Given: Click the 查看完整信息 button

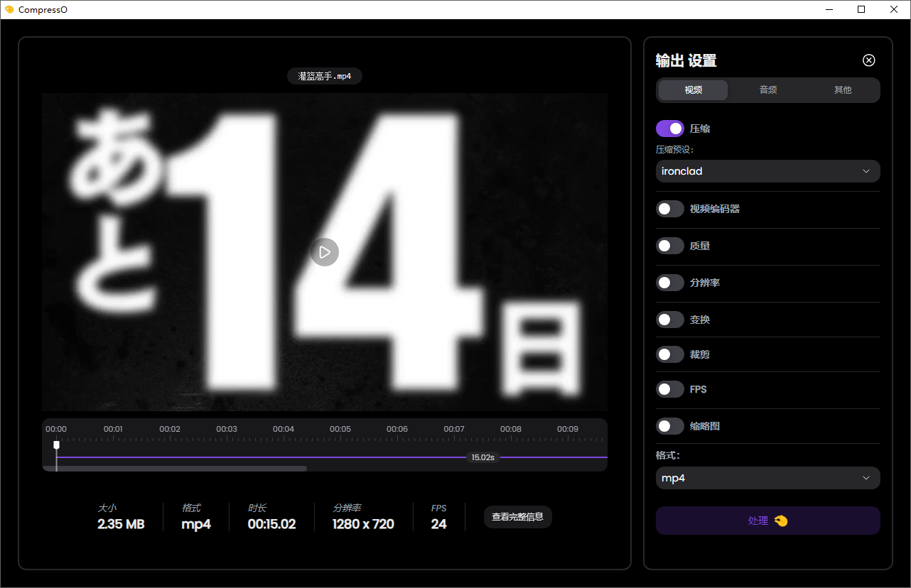Looking at the screenshot, I should [517, 517].
